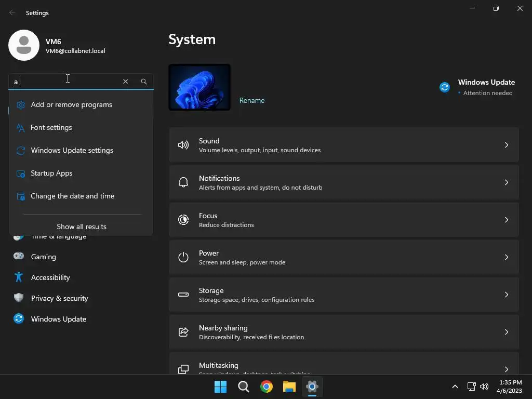Viewport: 532px width, 399px height.
Task: Open Privacy & security in the sidebar
Action: coord(81,298)
